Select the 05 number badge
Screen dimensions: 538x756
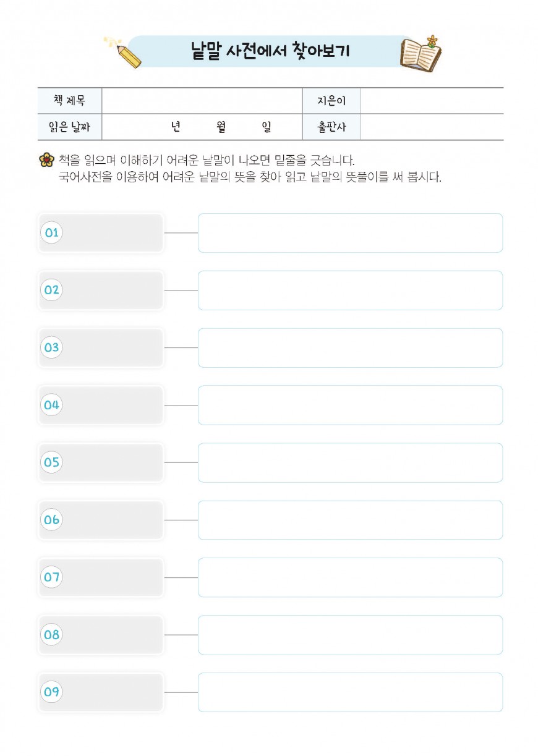click(51, 462)
